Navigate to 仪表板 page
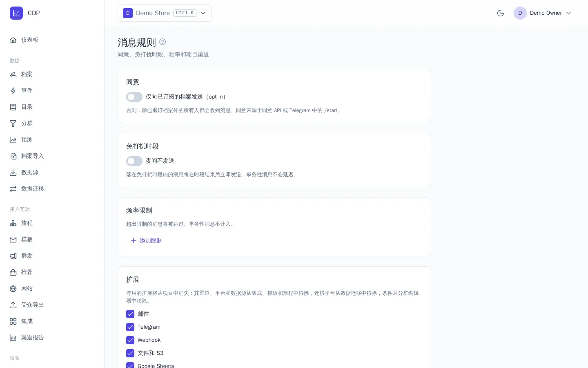The image size is (588, 368). pos(52,40)
